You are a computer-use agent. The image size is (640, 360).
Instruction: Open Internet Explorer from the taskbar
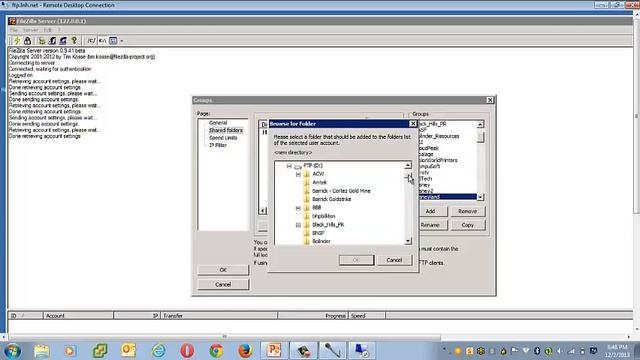(x=158, y=351)
